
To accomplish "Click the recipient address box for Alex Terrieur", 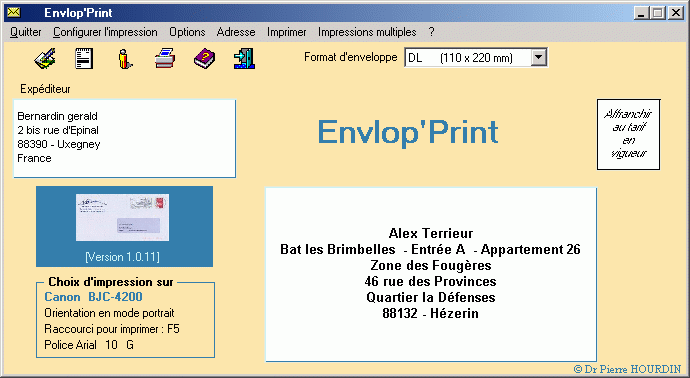I will (431, 275).
